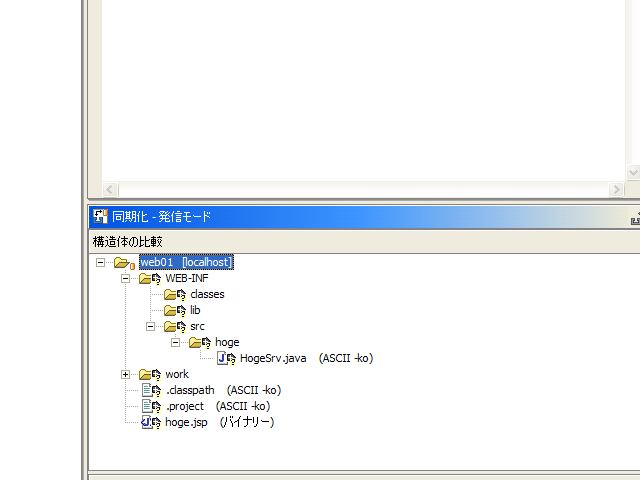Select web01 [localhost] project row

(187, 262)
